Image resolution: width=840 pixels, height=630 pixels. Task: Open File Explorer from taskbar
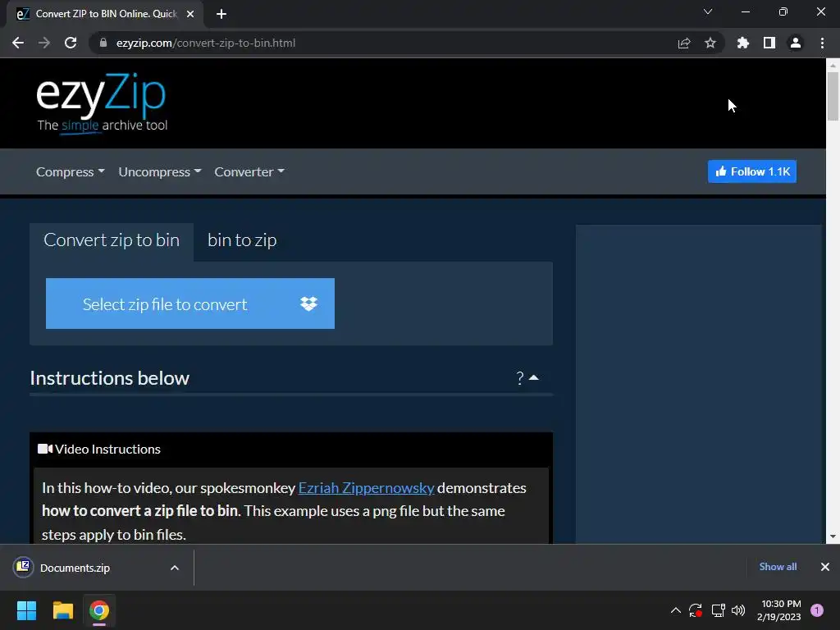[62, 610]
